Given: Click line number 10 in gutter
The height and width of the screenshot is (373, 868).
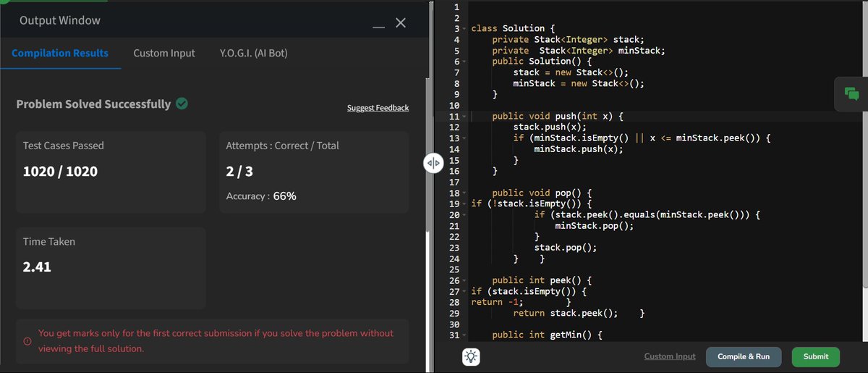Looking at the screenshot, I should [x=455, y=106].
